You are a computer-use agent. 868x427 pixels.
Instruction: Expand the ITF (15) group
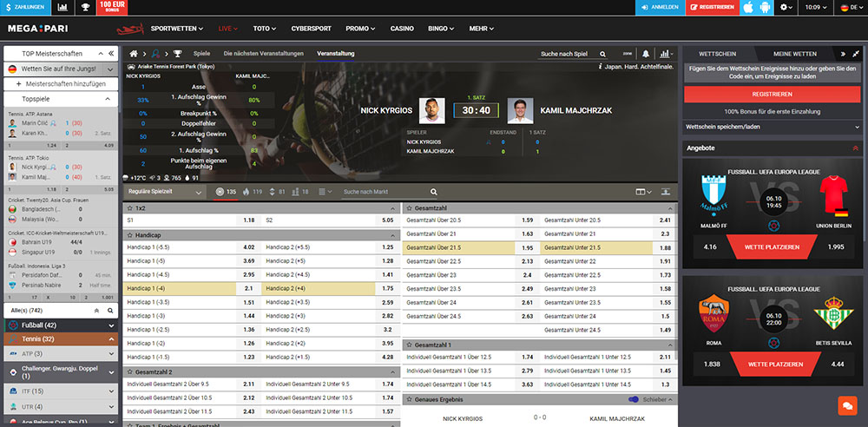61,391
